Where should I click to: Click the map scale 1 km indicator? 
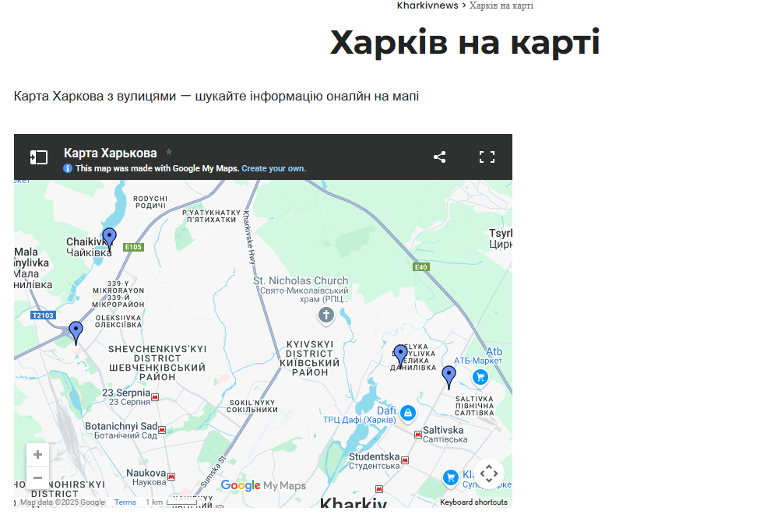(x=171, y=502)
